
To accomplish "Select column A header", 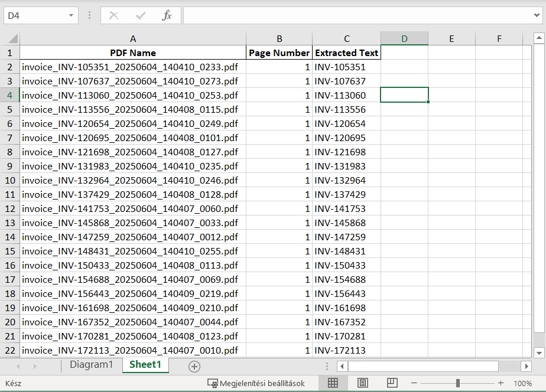I will point(133,39).
